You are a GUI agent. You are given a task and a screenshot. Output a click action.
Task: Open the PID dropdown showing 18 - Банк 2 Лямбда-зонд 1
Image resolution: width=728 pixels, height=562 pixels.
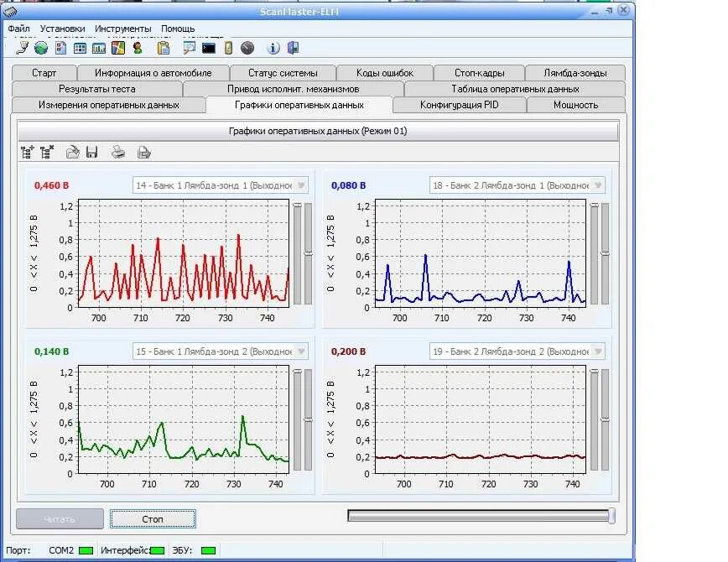click(517, 185)
